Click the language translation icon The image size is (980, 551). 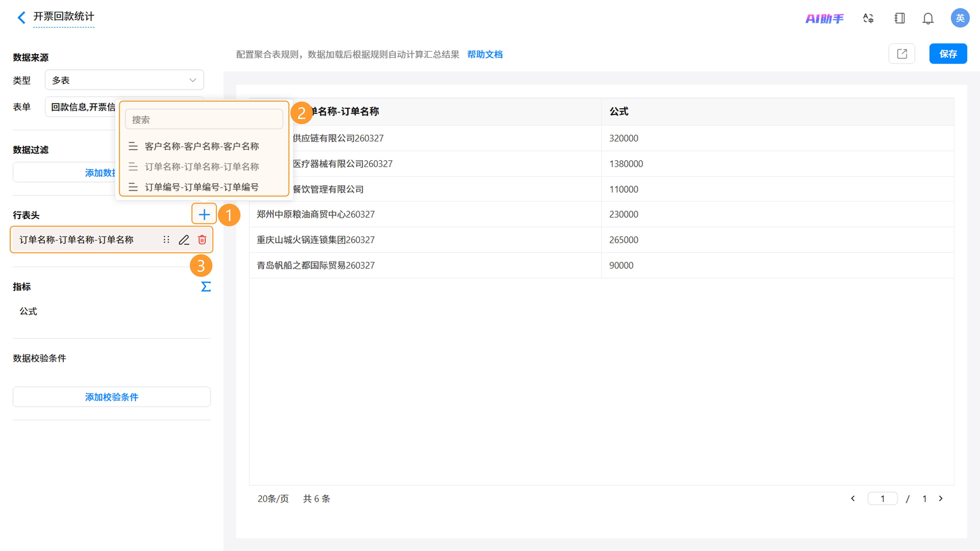868,18
